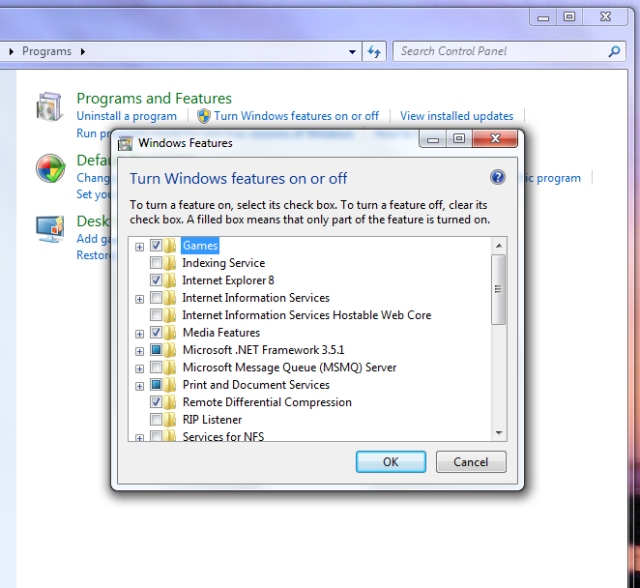Toggle the Media Features checkbox
Image resolution: width=640 pixels, height=588 pixels.
156,332
